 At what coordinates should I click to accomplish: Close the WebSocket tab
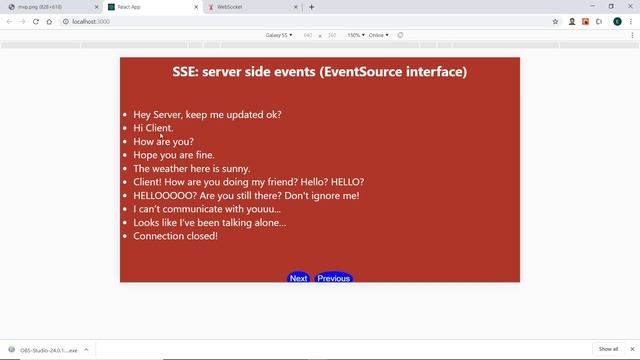tap(296, 7)
